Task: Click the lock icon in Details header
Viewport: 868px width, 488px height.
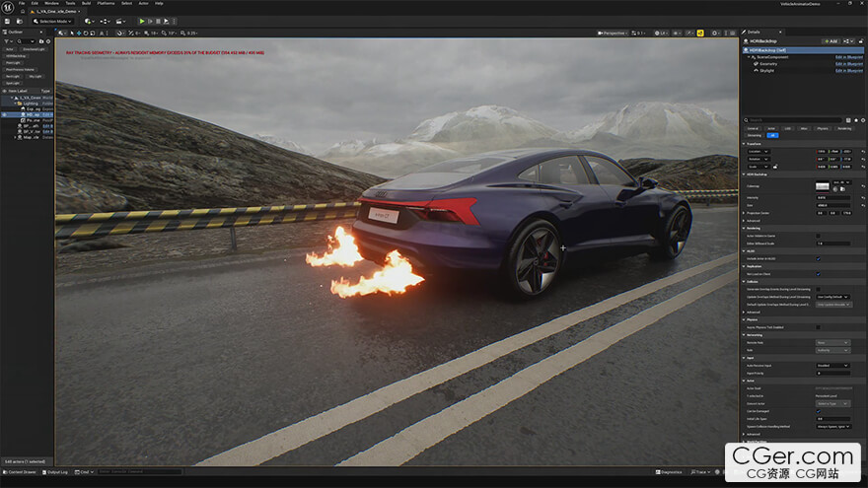Action: point(861,41)
